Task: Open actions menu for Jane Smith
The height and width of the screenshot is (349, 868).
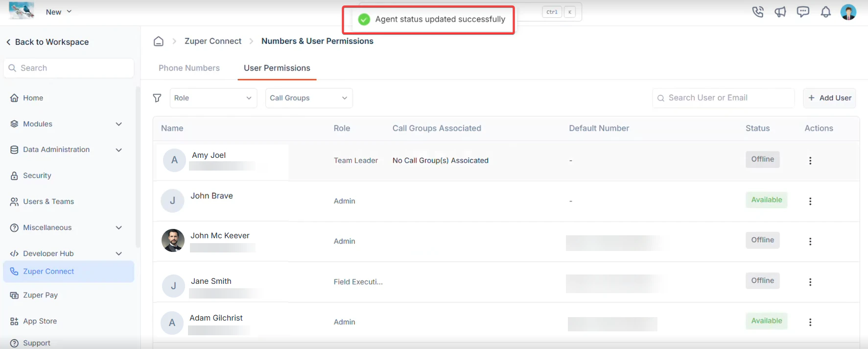Action: coord(810,282)
